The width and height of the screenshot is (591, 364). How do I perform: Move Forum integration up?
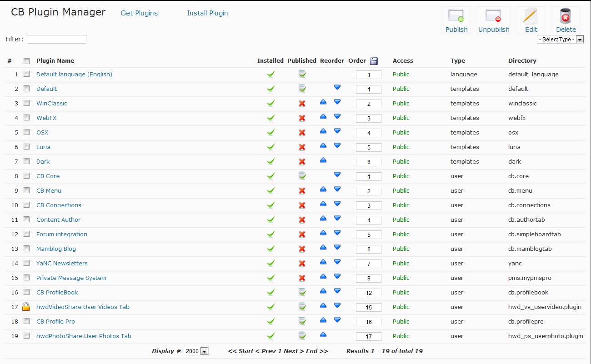pos(323,233)
